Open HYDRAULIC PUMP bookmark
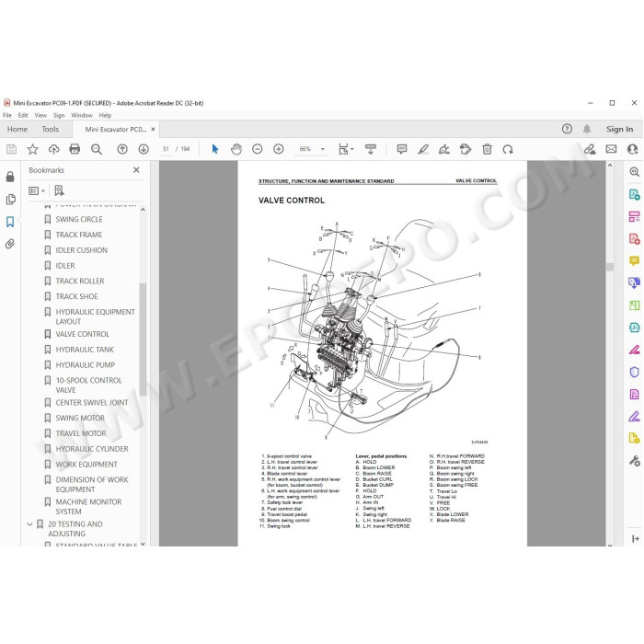Image resolution: width=644 pixels, height=644 pixels. coord(85,364)
